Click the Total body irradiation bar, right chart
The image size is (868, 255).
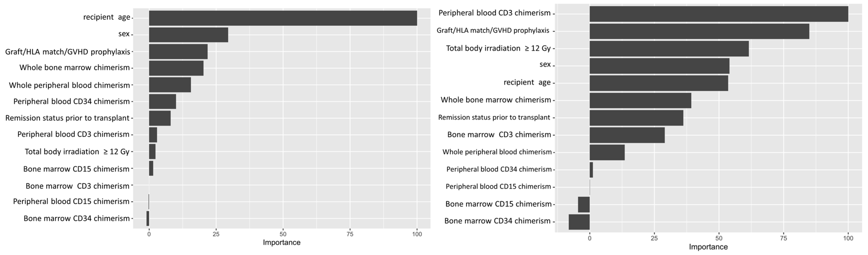669,49
